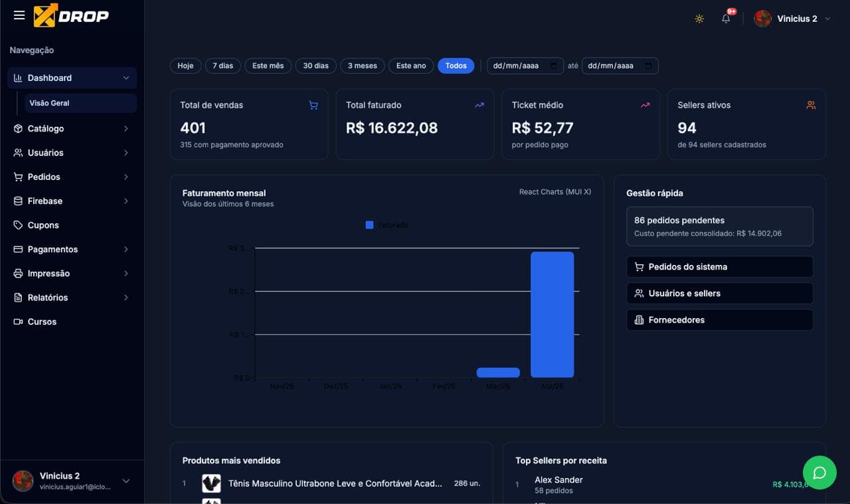Click the first dd/mm/aaaa date field
The height and width of the screenshot is (504, 850).
pyautogui.click(x=525, y=65)
